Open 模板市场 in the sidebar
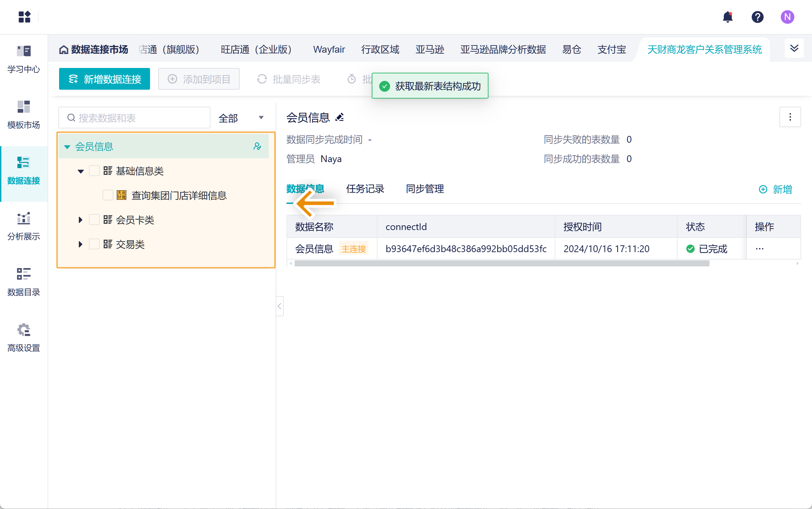This screenshot has width=812, height=509. coord(24,115)
